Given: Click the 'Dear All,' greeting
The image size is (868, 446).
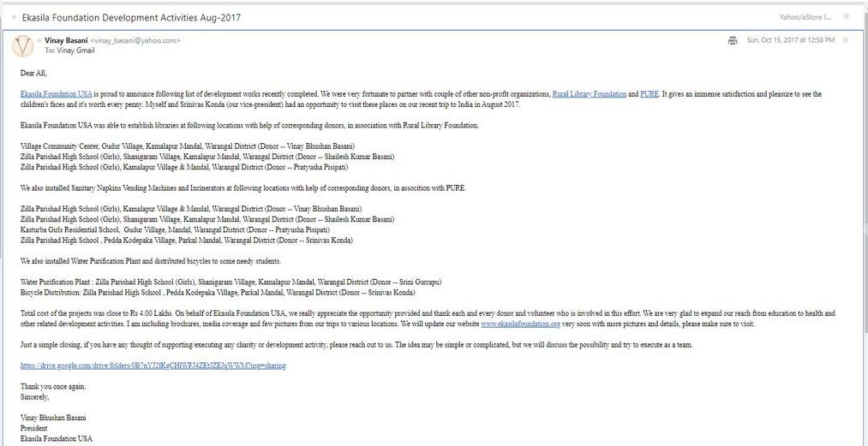Looking at the screenshot, I should [x=33, y=73].
